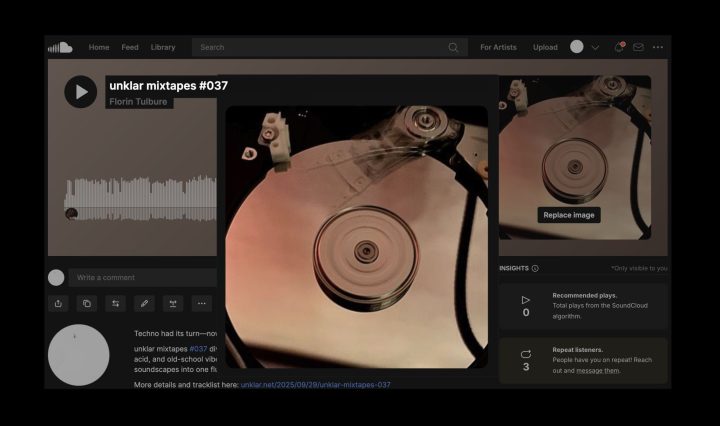Viewport: 720px width, 426px height.
Task: Click the Insights info icon
Action: click(x=535, y=268)
